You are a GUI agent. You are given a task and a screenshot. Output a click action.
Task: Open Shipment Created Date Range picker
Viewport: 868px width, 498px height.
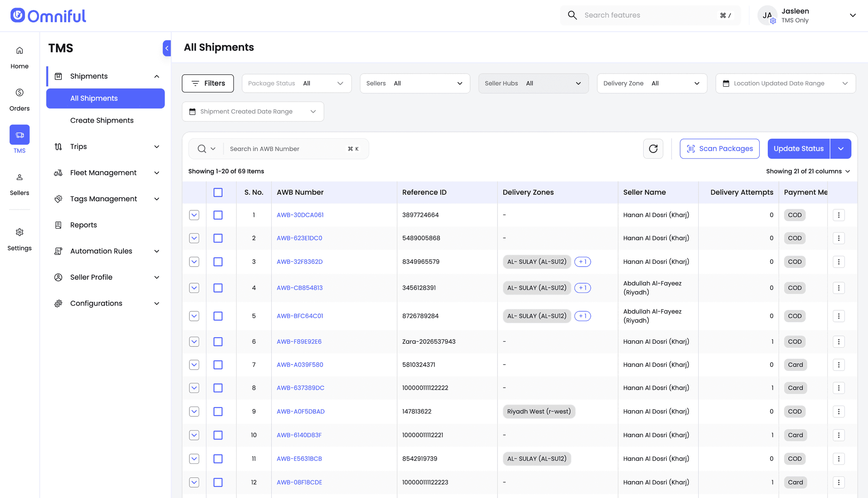[x=253, y=111]
